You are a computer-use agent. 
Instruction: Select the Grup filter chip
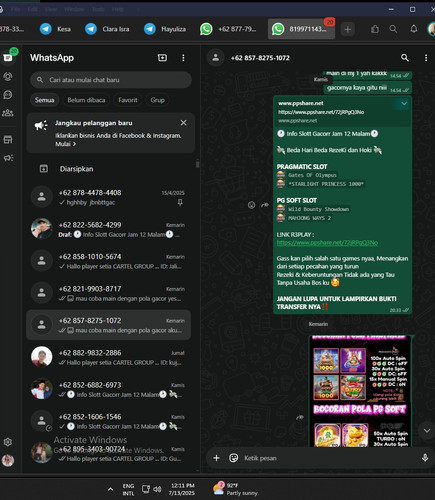157,100
